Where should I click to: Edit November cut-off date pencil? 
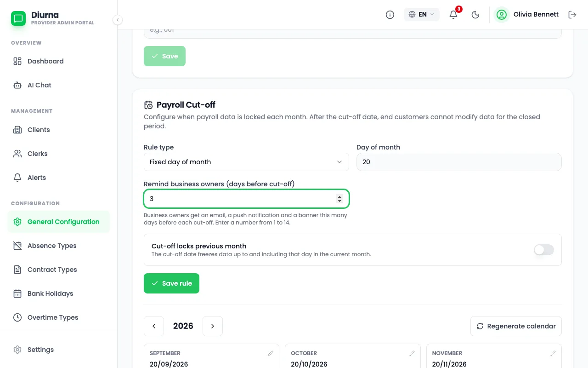point(553,353)
